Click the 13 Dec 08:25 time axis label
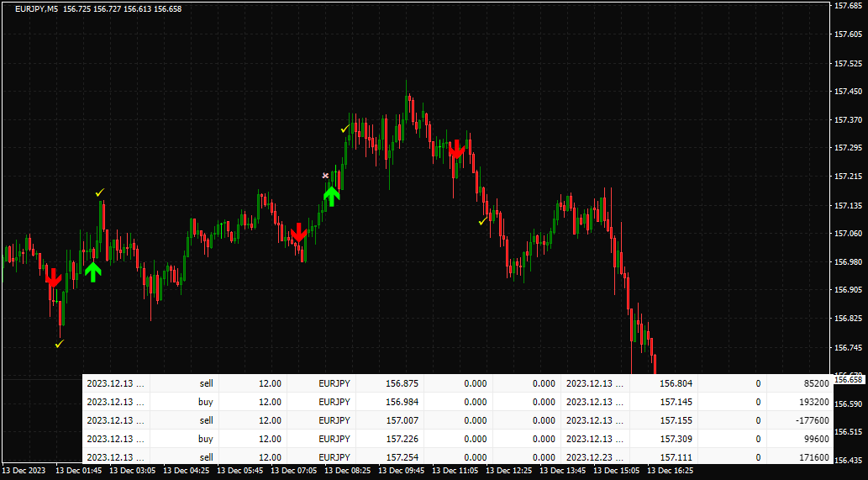Screen dimensions: 868x480 (347, 471)
